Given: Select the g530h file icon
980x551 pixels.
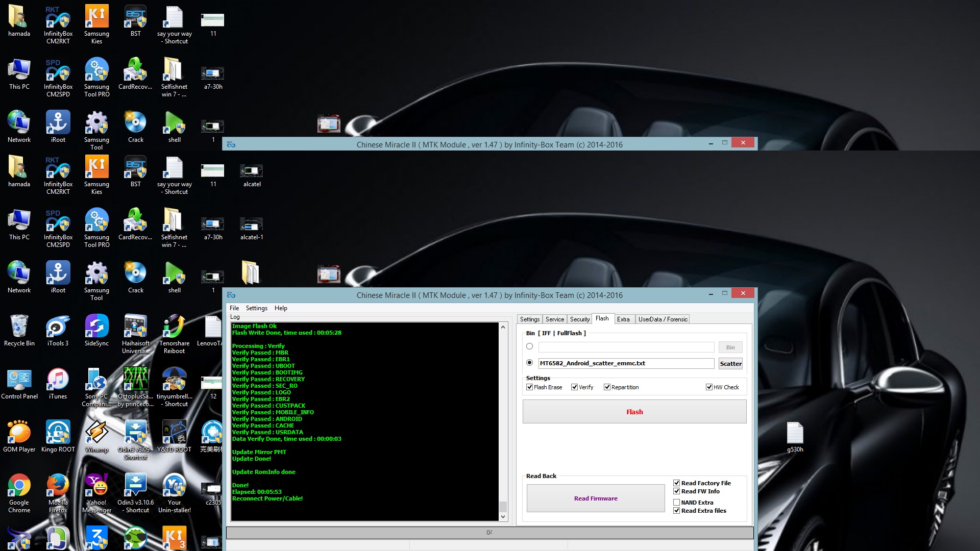Looking at the screenshot, I should tap(795, 437).
